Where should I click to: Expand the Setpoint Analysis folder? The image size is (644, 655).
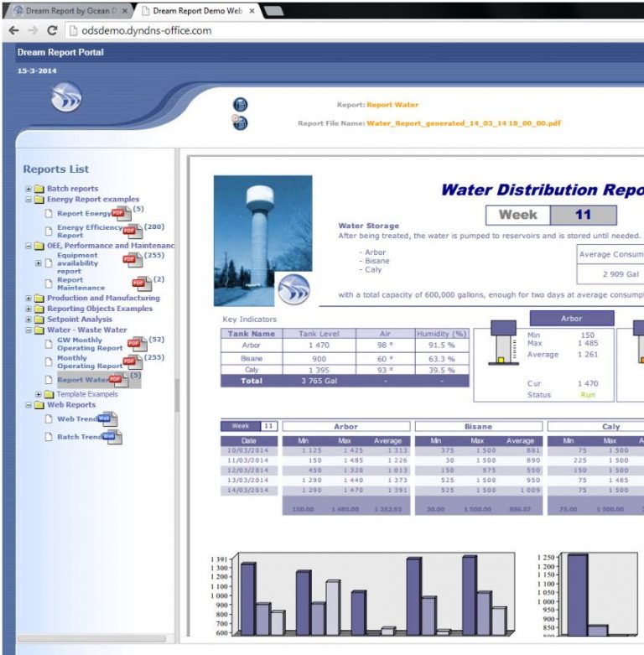pos(29,320)
